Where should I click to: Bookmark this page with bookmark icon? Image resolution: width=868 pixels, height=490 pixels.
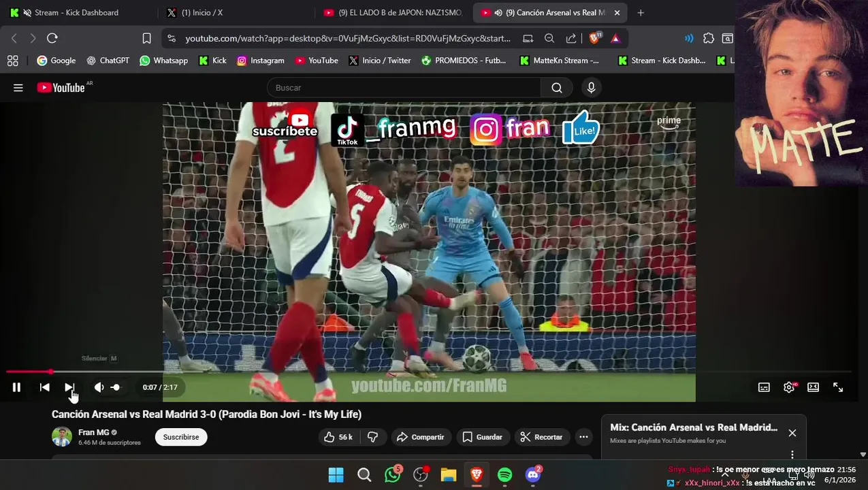coord(146,38)
